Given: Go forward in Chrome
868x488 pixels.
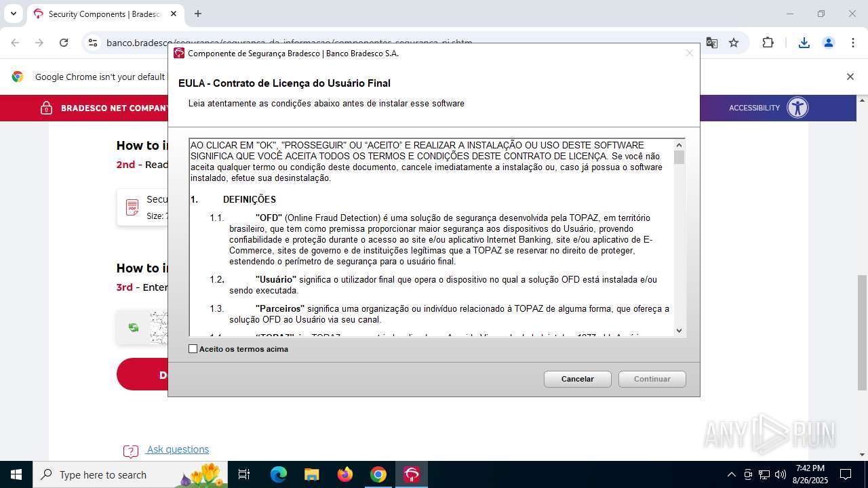Looking at the screenshot, I should (39, 43).
